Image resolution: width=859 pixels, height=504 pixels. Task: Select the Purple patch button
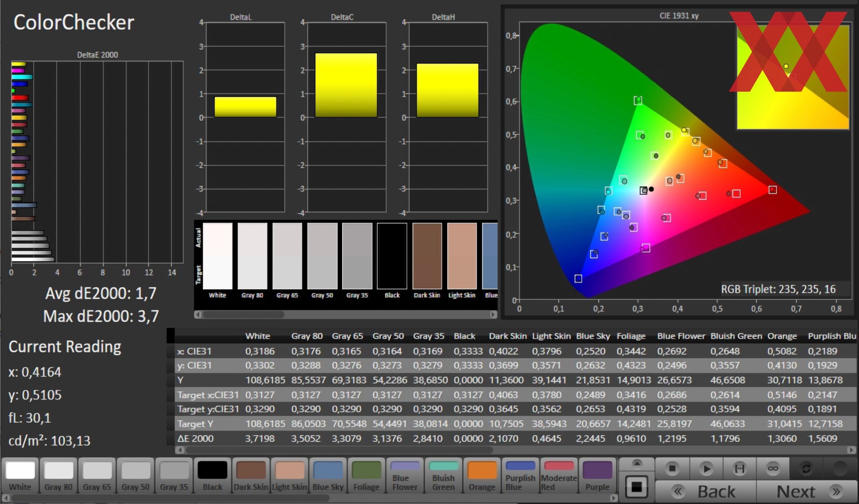click(x=597, y=475)
